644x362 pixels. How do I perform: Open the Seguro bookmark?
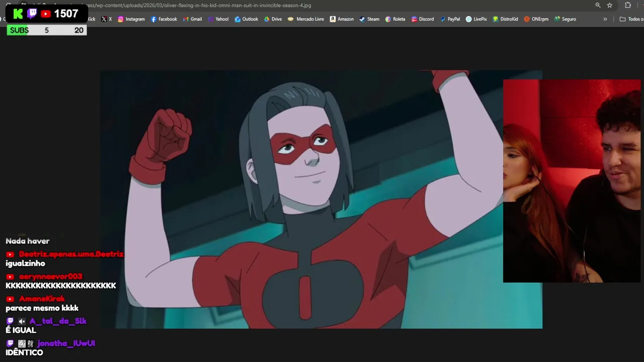pos(566,19)
